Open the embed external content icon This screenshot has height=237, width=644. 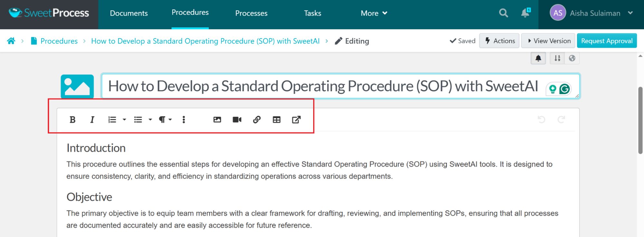point(296,120)
